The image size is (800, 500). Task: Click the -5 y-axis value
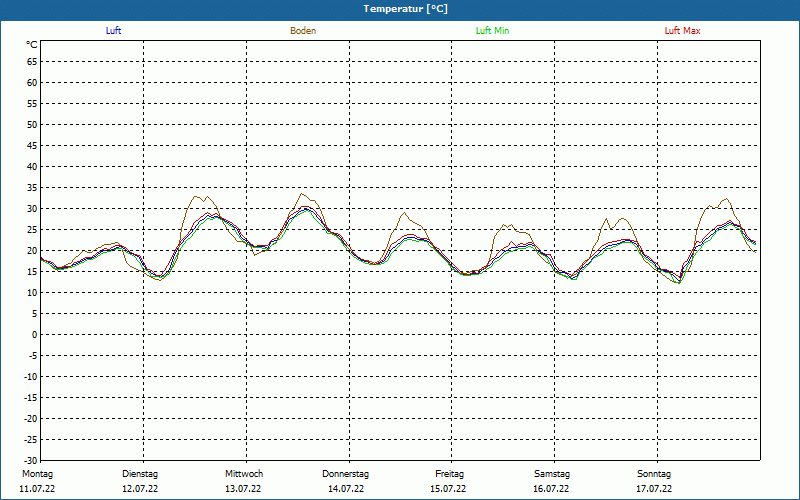coord(33,356)
